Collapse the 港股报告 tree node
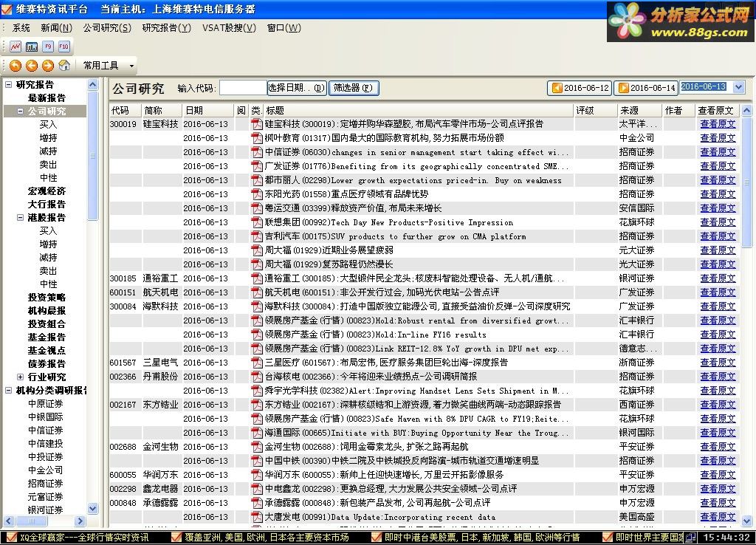The width and height of the screenshot is (756, 545). click(x=20, y=218)
